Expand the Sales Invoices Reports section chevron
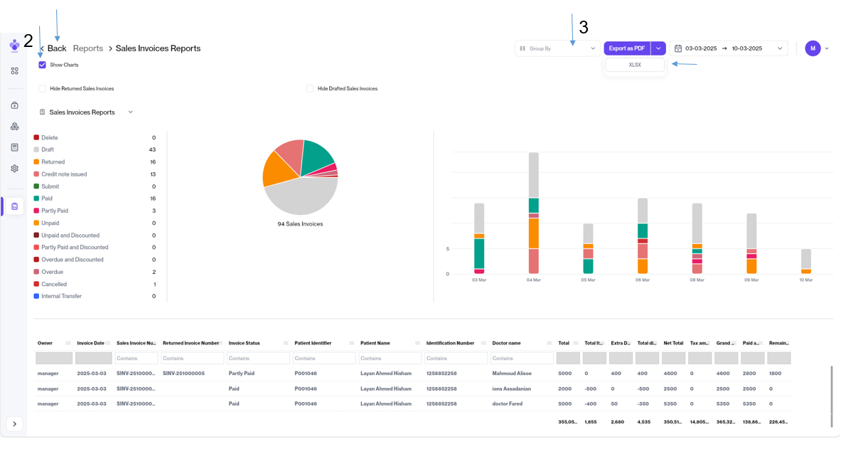Screen dimensions: 868x449 click(x=131, y=112)
